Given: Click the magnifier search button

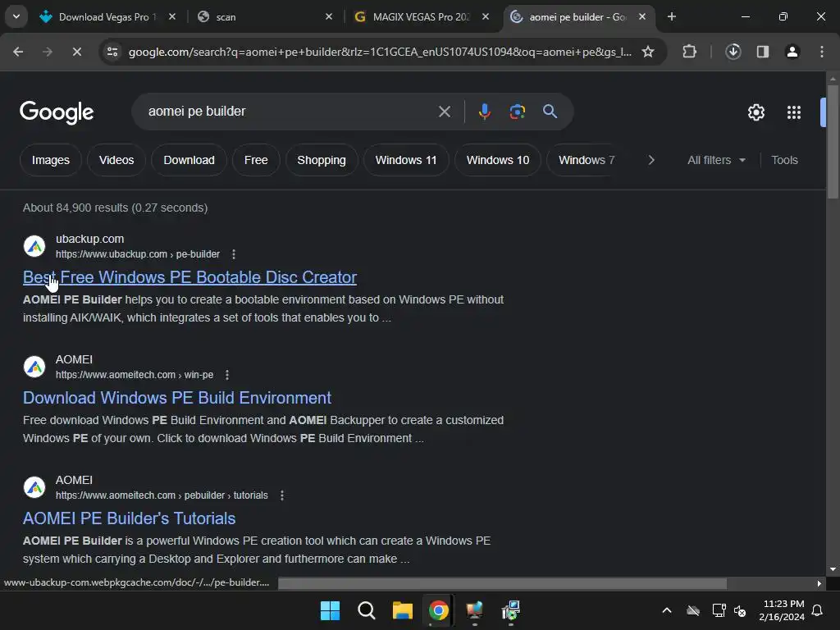Looking at the screenshot, I should click(x=550, y=112).
